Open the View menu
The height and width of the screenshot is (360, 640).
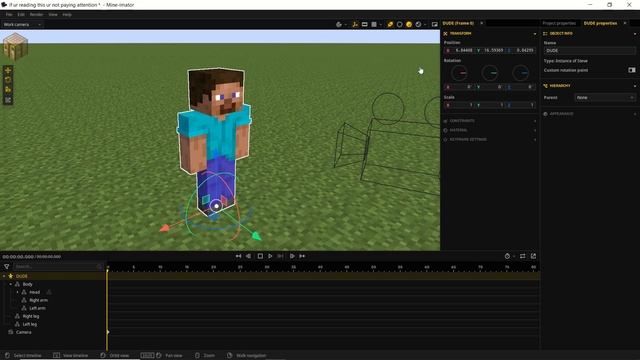coord(53,14)
